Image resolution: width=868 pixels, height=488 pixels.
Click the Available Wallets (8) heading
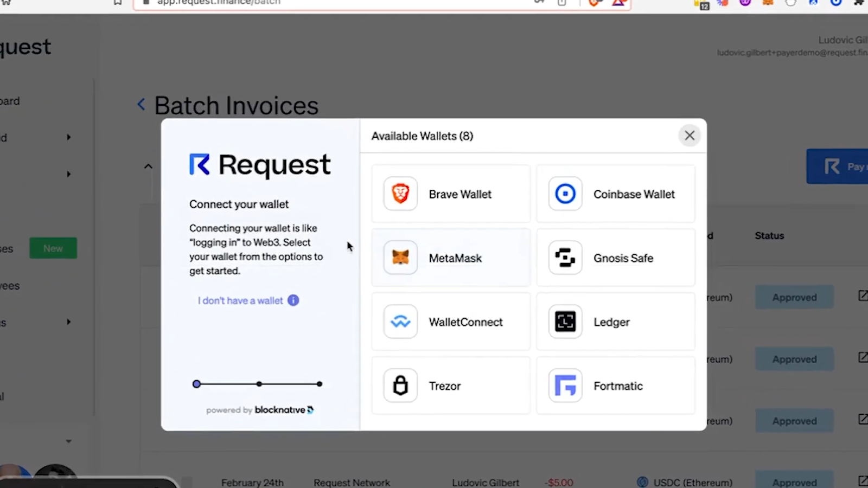tap(422, 136)
